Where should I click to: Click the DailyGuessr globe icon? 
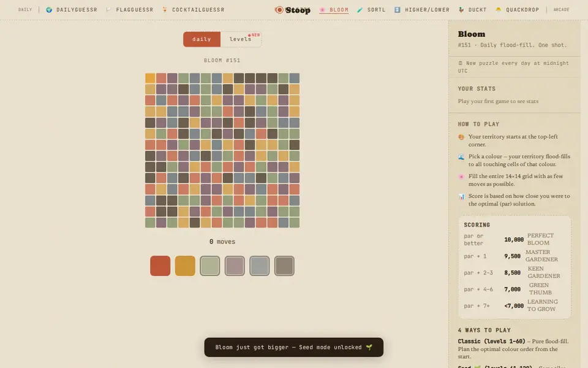[49, 10]
